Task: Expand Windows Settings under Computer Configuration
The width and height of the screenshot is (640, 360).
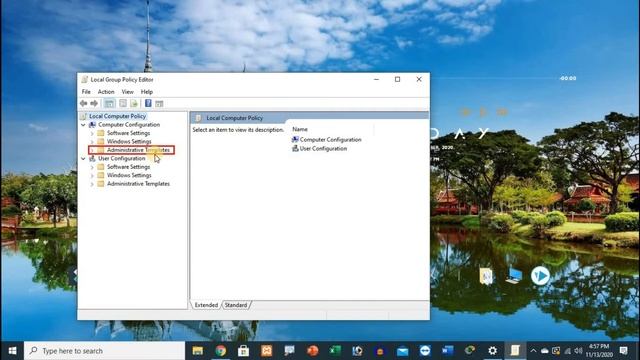Action: 92,142
